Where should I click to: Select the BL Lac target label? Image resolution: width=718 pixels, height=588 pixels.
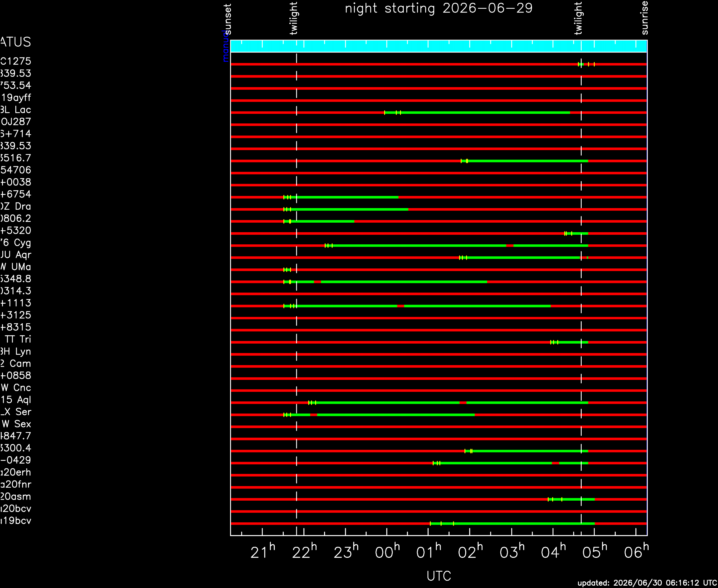tap(16, 110)
